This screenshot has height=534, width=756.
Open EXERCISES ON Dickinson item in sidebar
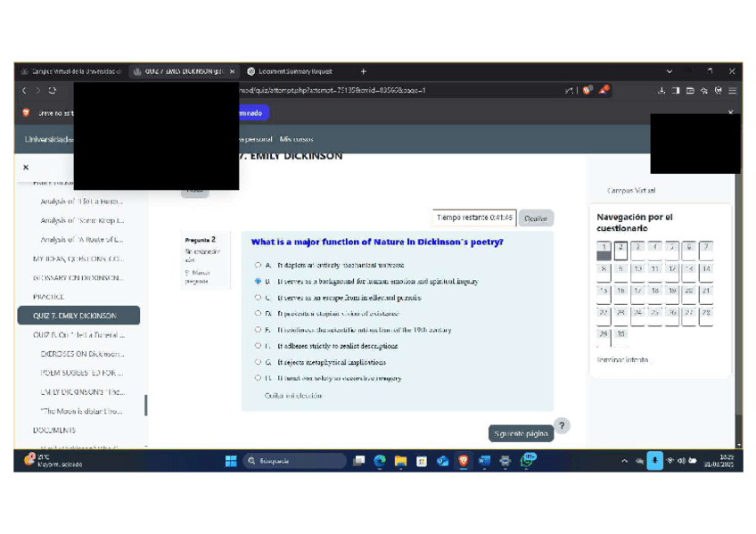[x=82, y=354]
